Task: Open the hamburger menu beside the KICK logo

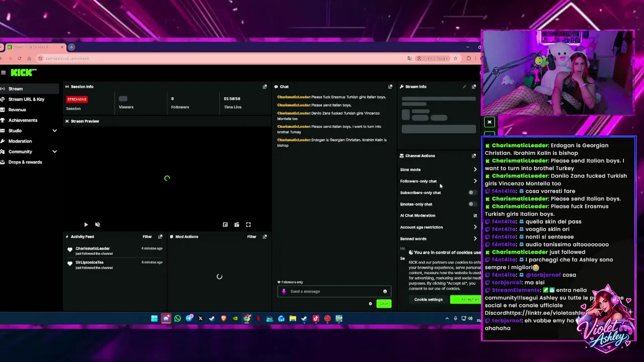Action: (x=4, y=72)
